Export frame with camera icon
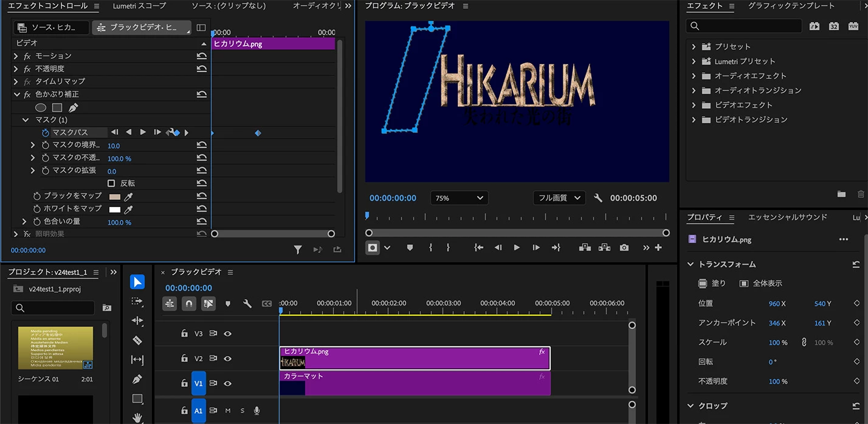 (x=624, y=248)
